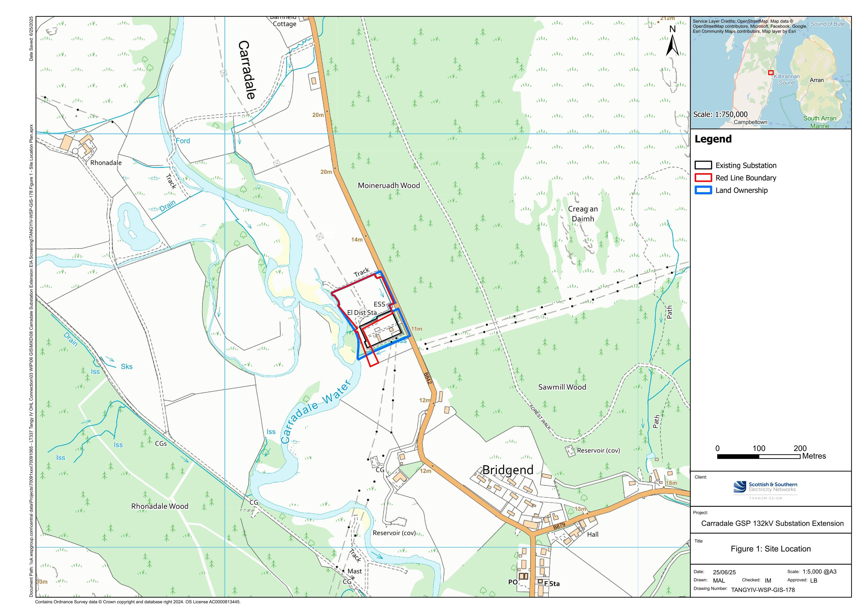
Task: Click the 'B842' road label
Action: point(428,379)
